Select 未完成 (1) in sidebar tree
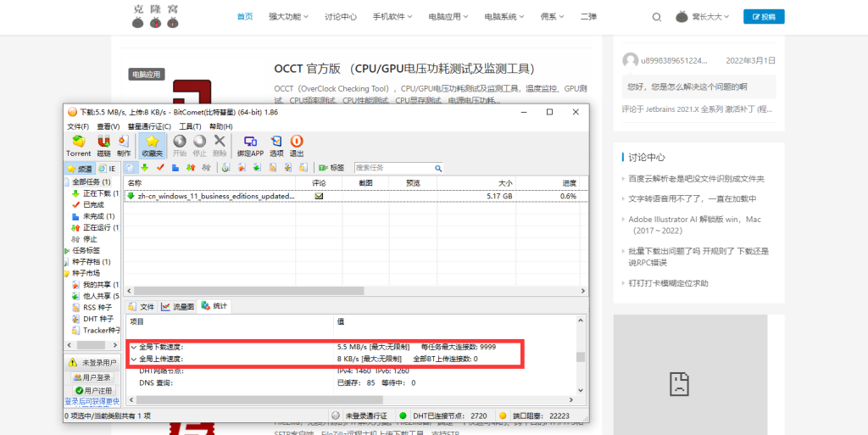This screenshot has width=868, height=435. coord(98,216)
